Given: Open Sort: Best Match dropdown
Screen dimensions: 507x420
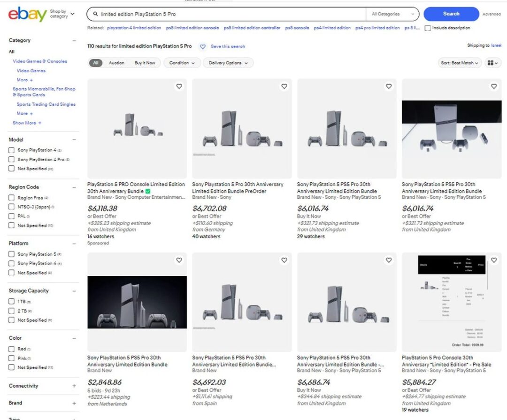Looking at the screenshot, I should 460,63.
